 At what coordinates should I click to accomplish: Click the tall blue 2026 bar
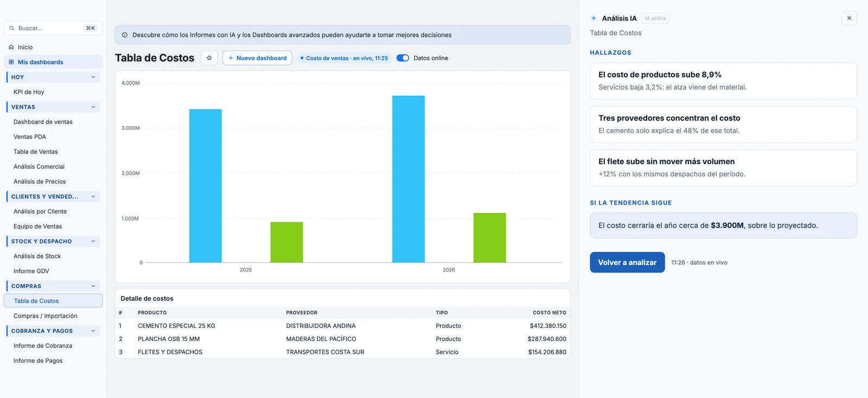tap(409, 179)
